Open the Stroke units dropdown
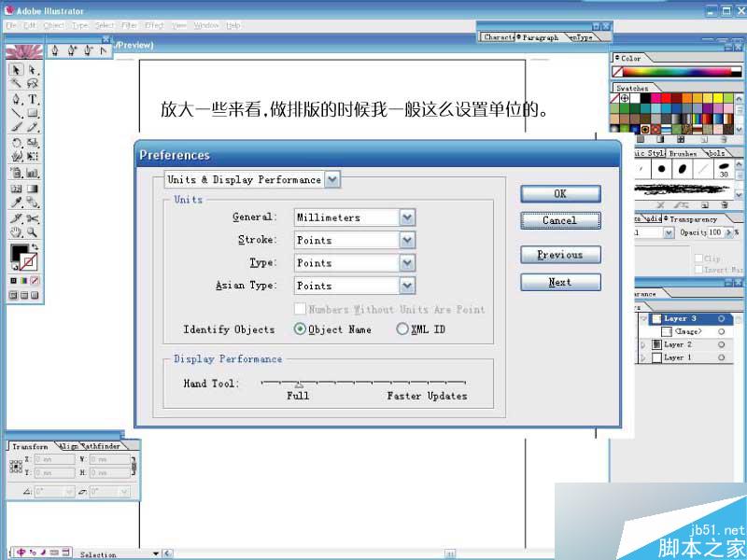This screenshot has height=560, width=747. pyautogui.click(x=407, y=240)
